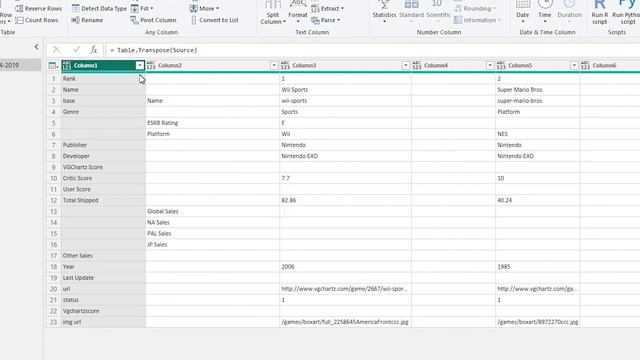Open the Move dropdown

204,8
